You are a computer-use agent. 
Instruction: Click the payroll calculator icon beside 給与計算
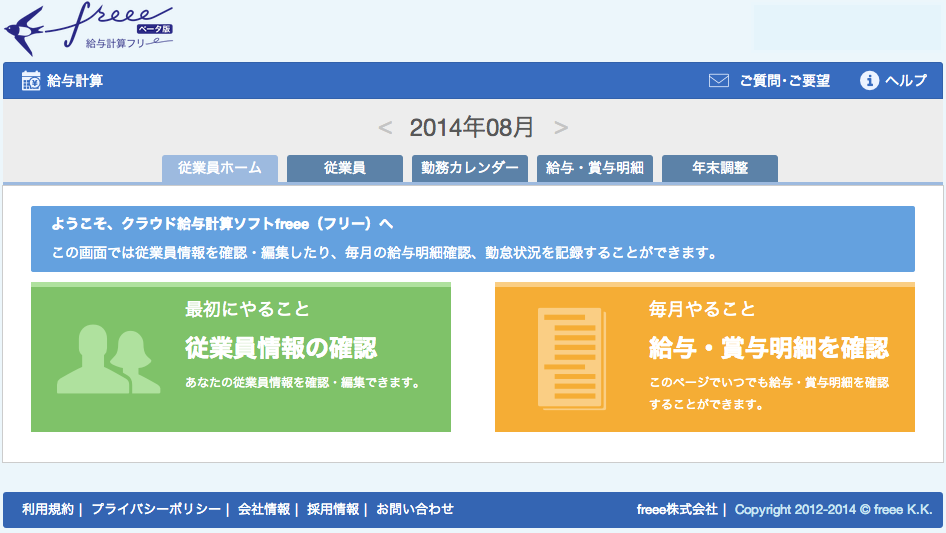click(x=31, y=81)
